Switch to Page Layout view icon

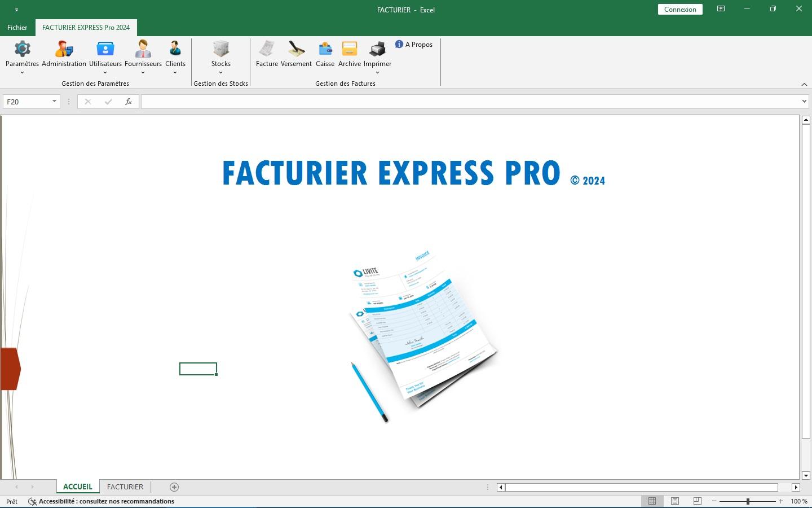pos(675,501)
